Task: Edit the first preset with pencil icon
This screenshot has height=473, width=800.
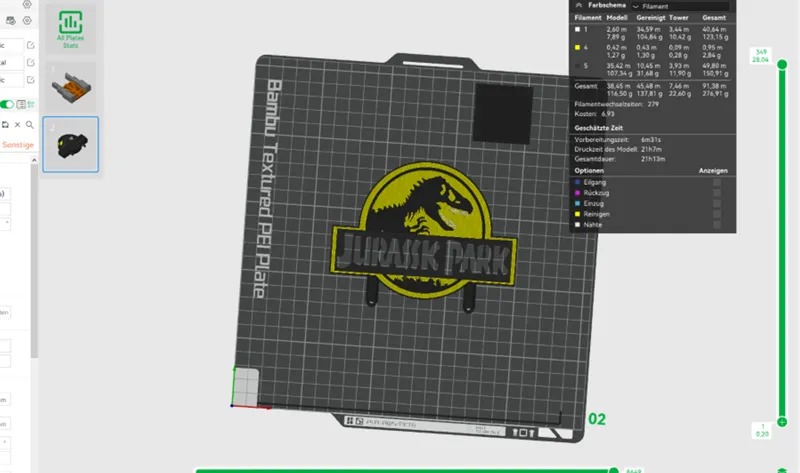Action: [31, 45]
